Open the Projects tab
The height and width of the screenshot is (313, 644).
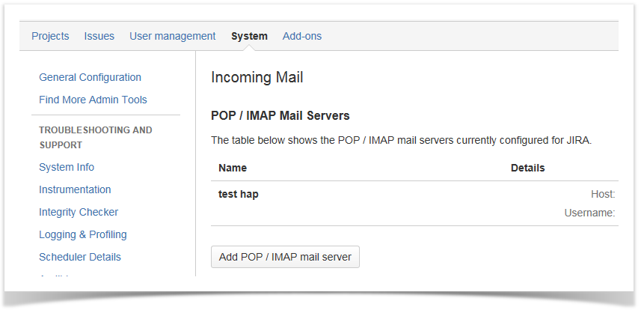pyautogui.click(x=50, y=36)
